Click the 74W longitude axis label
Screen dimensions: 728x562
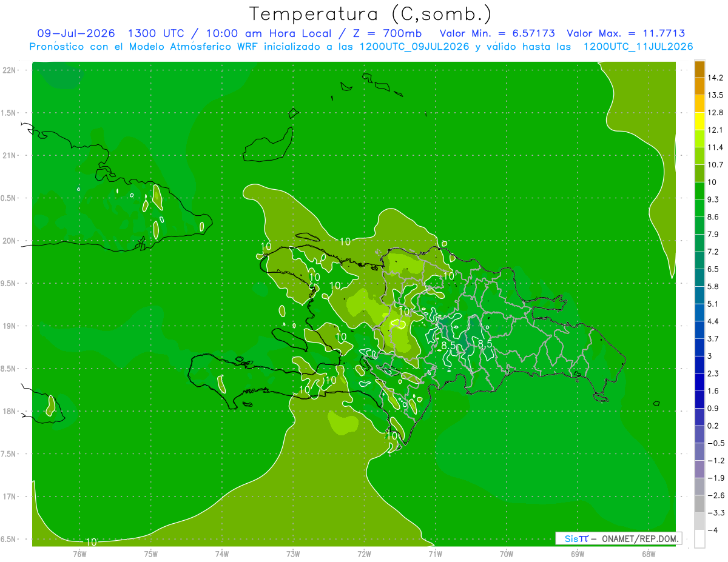coord(222,554)
